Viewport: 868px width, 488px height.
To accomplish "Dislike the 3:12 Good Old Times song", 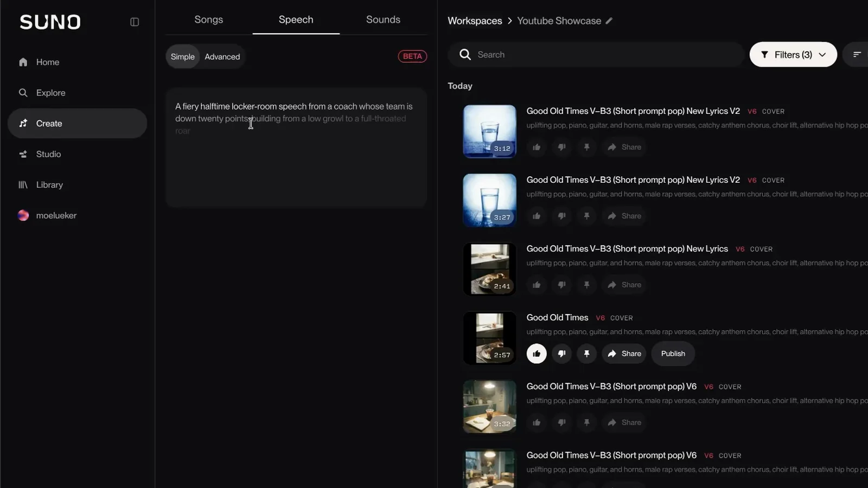I will pos(561,147).
